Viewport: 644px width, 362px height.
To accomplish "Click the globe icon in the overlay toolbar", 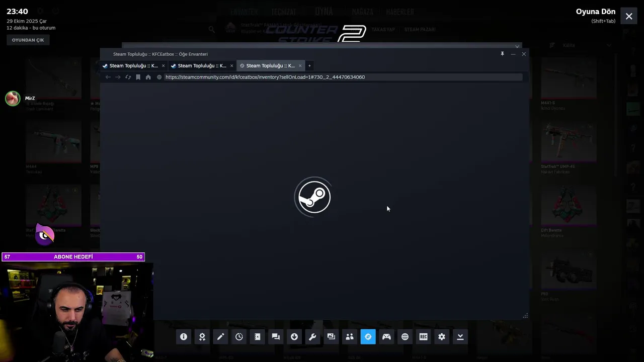I will click(405, 337).
